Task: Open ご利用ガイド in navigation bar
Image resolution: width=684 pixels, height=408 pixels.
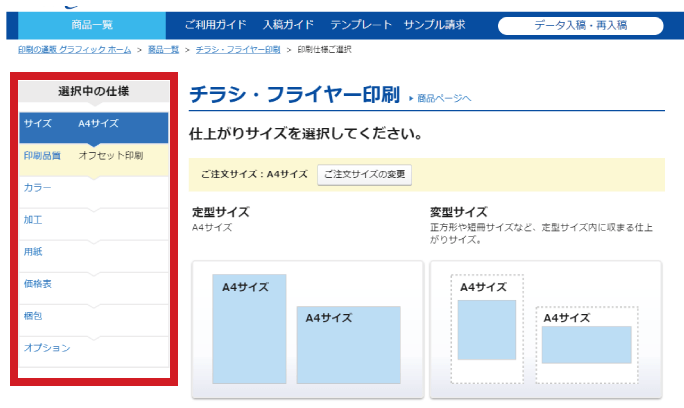Action: 217,25
